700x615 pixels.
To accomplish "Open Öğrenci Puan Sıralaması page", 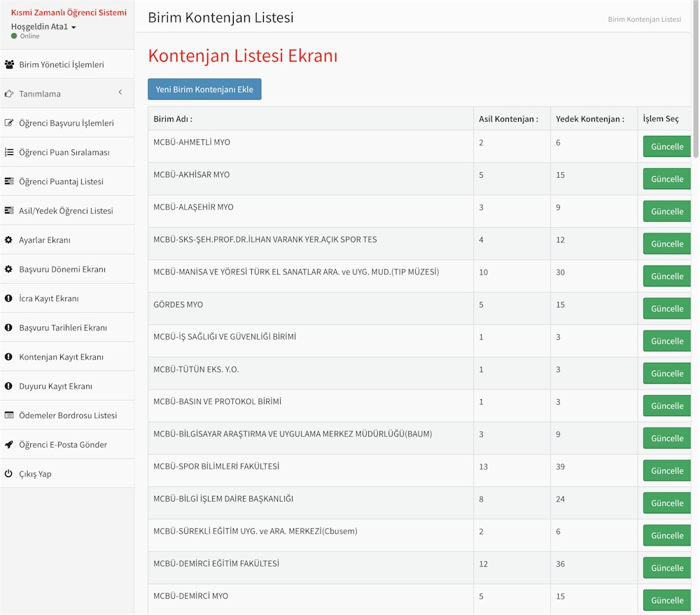I will tap(67, 152).
